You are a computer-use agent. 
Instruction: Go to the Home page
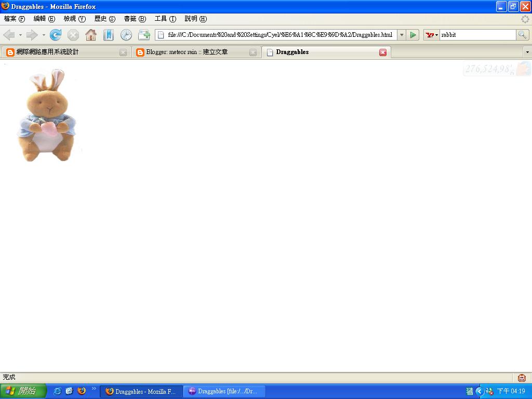click(x=91, y=35)
